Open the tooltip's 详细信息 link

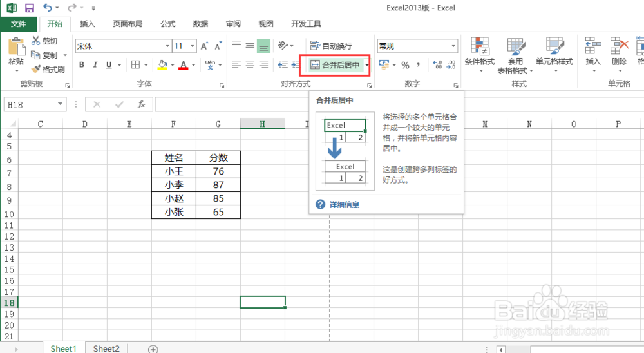pos(344,205)
